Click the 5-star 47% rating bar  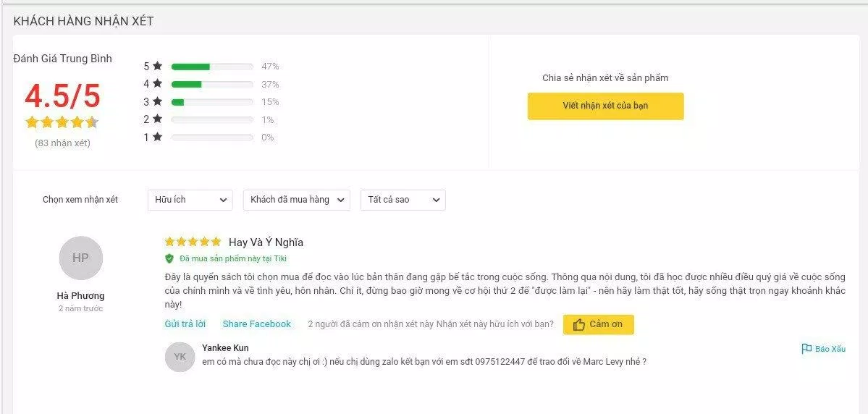212,67
